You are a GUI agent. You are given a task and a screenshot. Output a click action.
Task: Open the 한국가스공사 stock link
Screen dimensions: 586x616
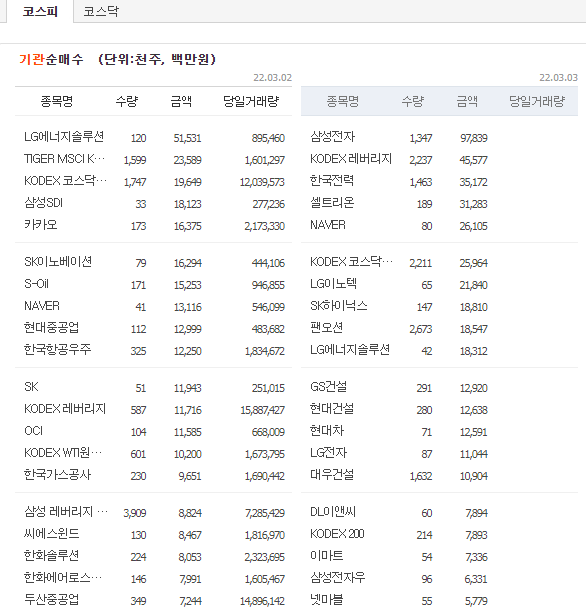coord(57,475)
